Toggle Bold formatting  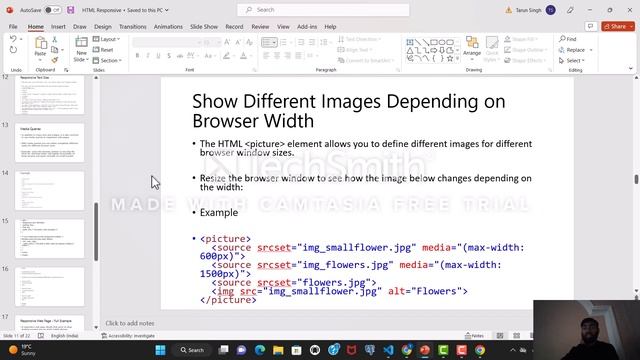[137, 56]
